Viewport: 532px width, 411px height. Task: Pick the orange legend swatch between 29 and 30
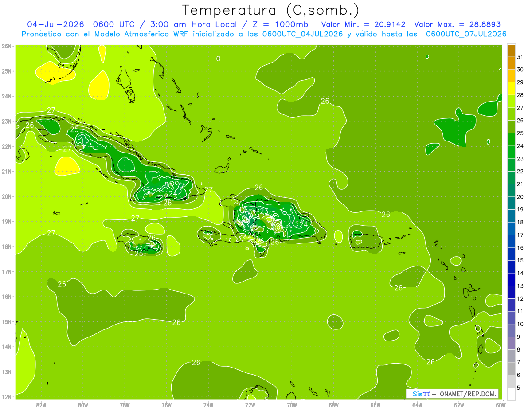[x=511, y=76]
